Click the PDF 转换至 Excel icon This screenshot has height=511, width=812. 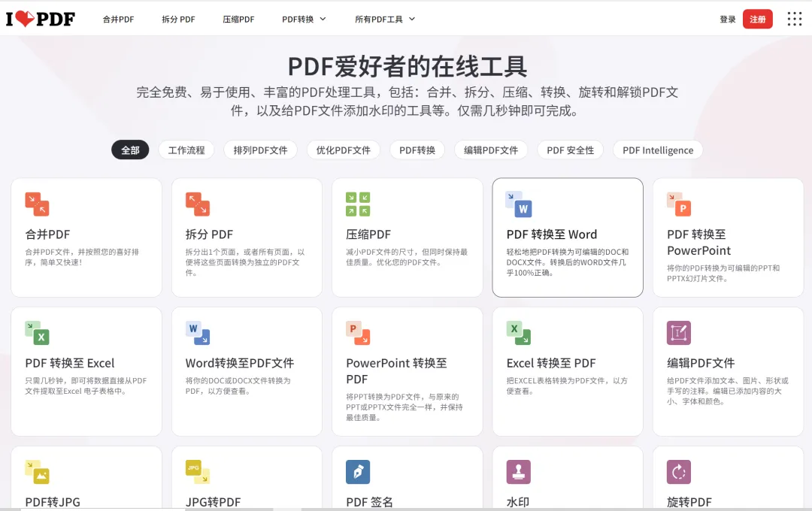(x=37, y=333)
